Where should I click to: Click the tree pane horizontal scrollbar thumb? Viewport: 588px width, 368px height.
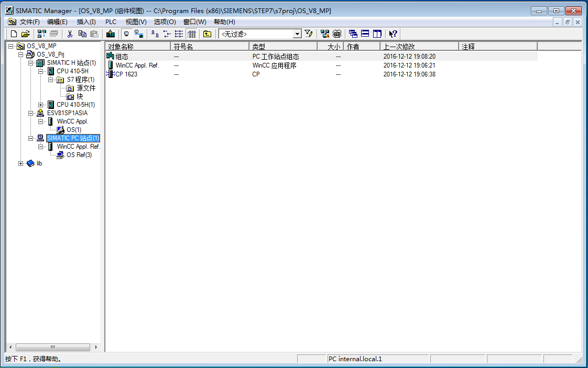[x=52, y=348]
